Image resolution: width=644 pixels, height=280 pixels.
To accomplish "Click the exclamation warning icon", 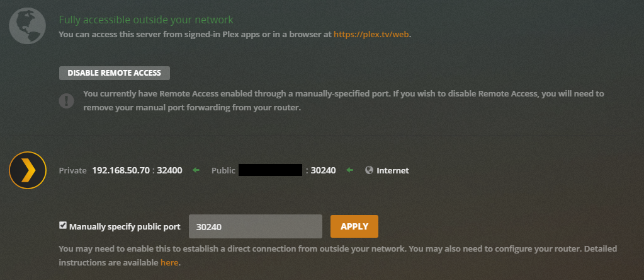I will (66, 101).
